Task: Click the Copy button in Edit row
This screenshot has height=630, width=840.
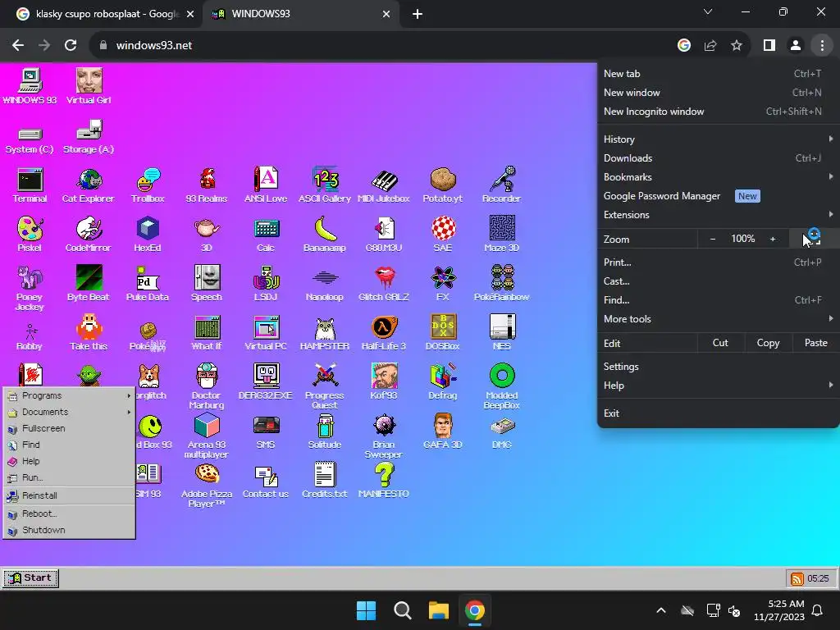Action: (768, 343)
